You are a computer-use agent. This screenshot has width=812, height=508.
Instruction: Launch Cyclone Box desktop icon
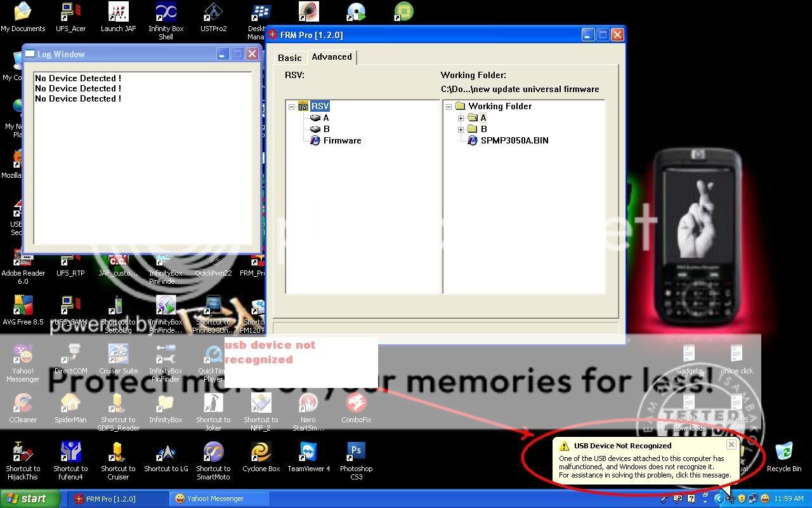(x=261, y=457)
